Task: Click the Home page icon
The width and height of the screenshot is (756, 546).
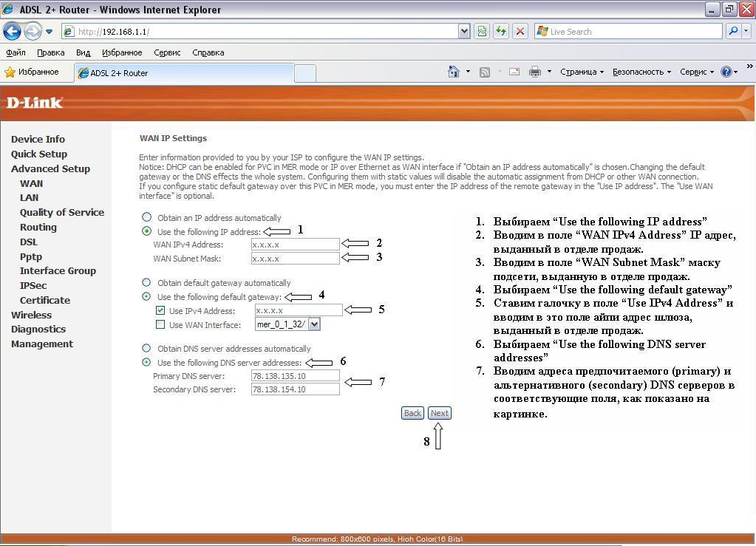Action: [454, 72]
